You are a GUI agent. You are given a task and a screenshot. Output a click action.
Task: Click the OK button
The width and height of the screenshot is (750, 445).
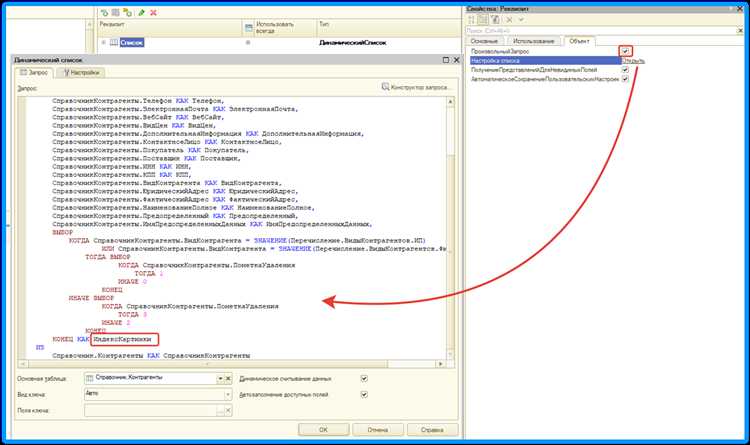click(324, 429)
